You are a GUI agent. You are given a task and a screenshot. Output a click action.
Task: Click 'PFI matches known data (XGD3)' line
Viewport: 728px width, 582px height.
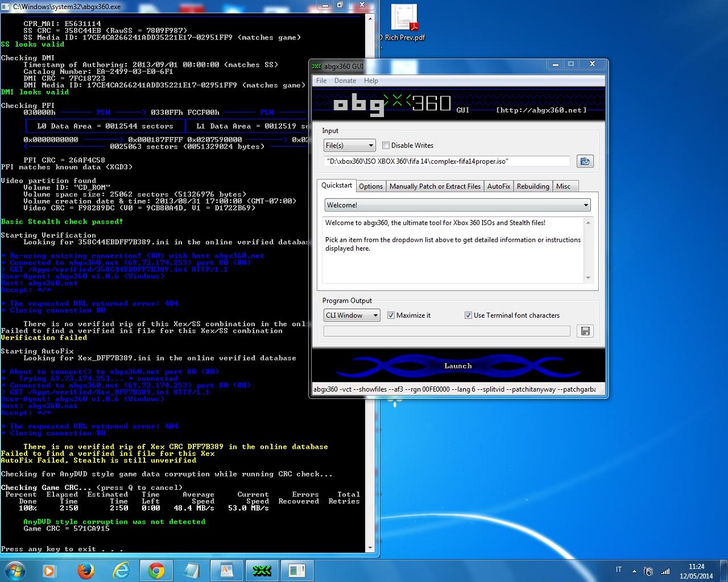pyautogui.click(x=66, y=167)
